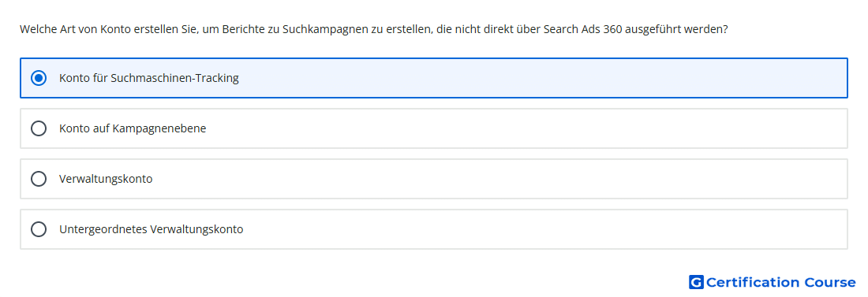Select the Konto für Suchmaschinen-Tracking radio button
Image resolution: width=868 pixels, height=297 pixels.
point(39,78)
